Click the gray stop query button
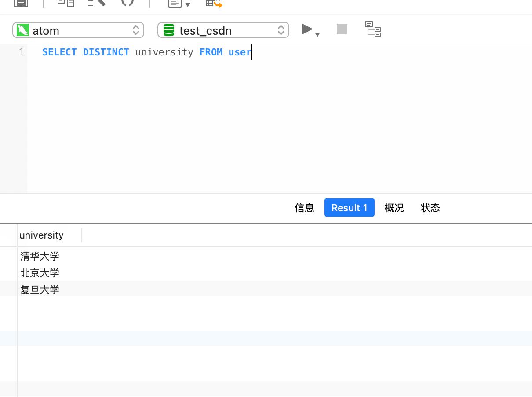532x397 pixels. coord(342,29)
